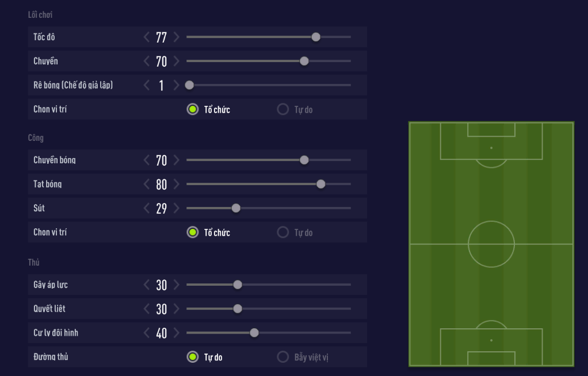Decrease Tốc độ value with left arrow
588x376 pixels.
(147, 37)
